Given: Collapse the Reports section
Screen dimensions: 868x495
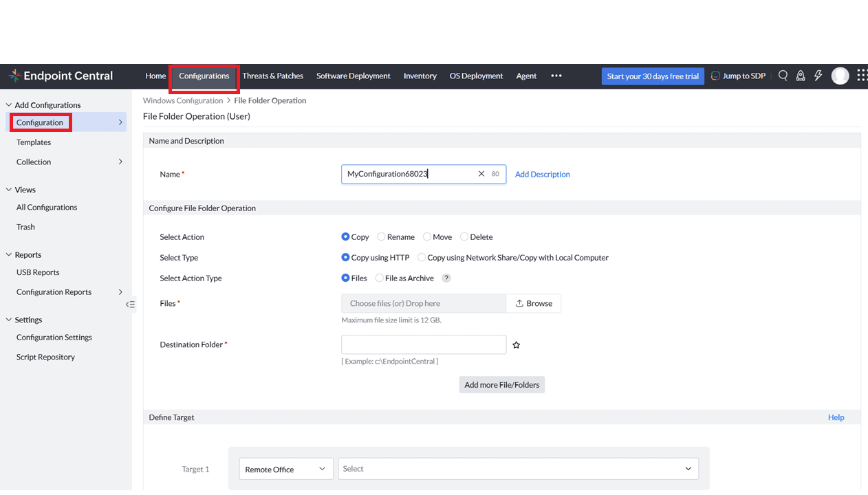Looking at the screenshot, I should tap(9, 255).
